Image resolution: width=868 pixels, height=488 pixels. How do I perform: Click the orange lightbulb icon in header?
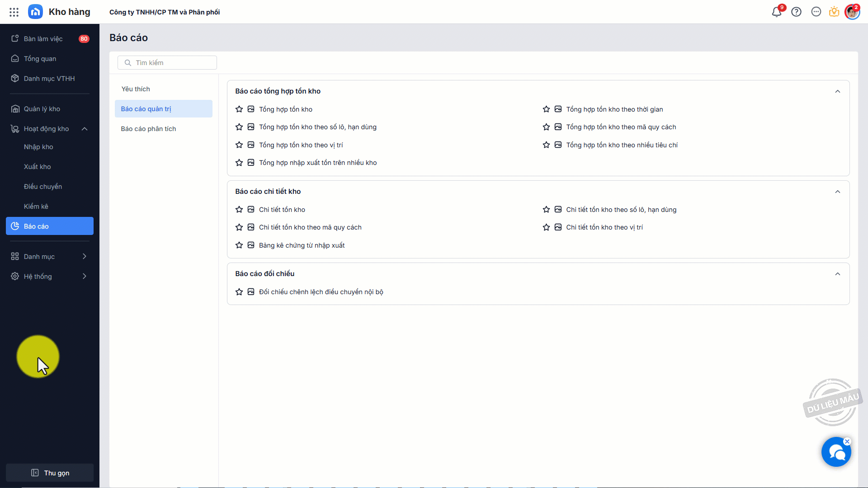[x=834, y=12]
